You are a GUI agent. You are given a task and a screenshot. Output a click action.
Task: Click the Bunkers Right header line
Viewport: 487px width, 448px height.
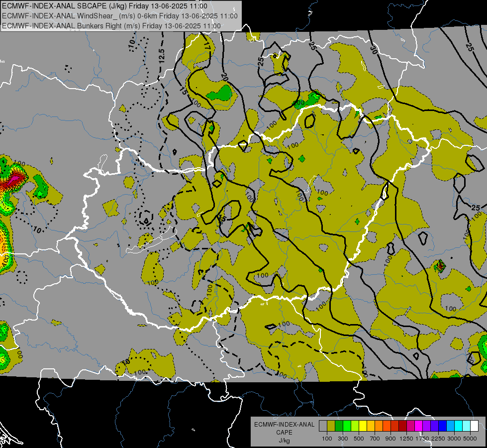pos(111,26)
